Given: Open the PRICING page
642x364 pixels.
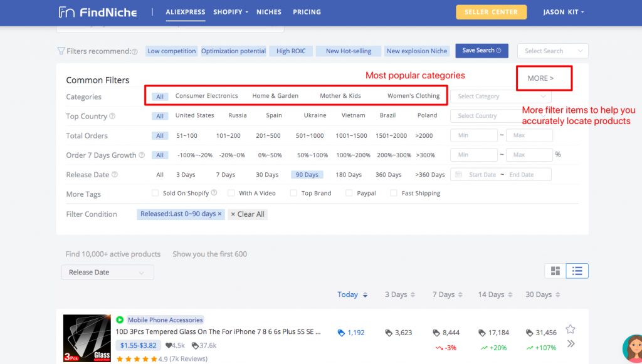Looking at the screenshot, I should 307,13.
